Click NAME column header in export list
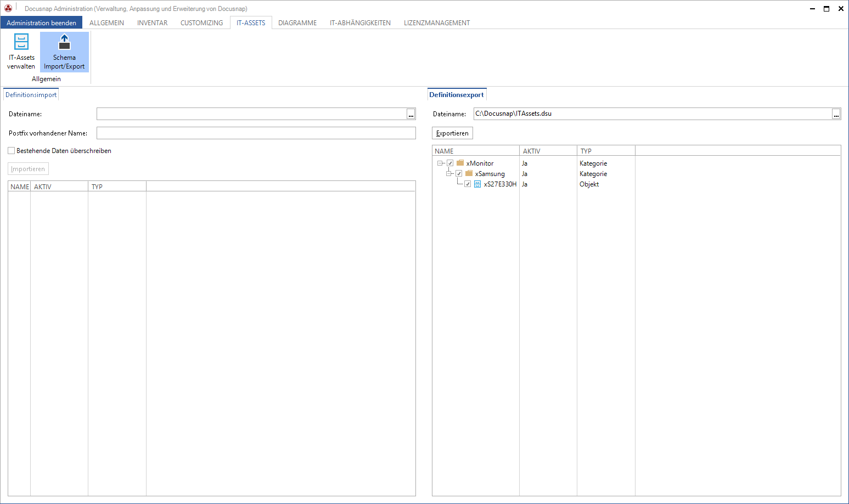The width and height of the screenshot is (849, 504). pyautogui.click(x=476, y=151)
